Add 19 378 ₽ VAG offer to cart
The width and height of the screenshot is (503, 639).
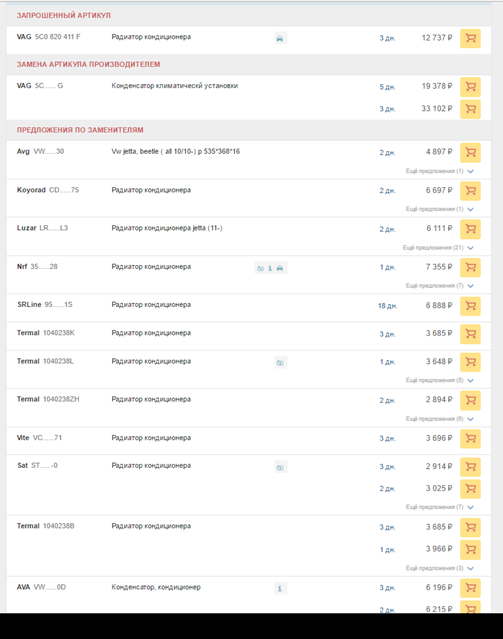[470, 87]
